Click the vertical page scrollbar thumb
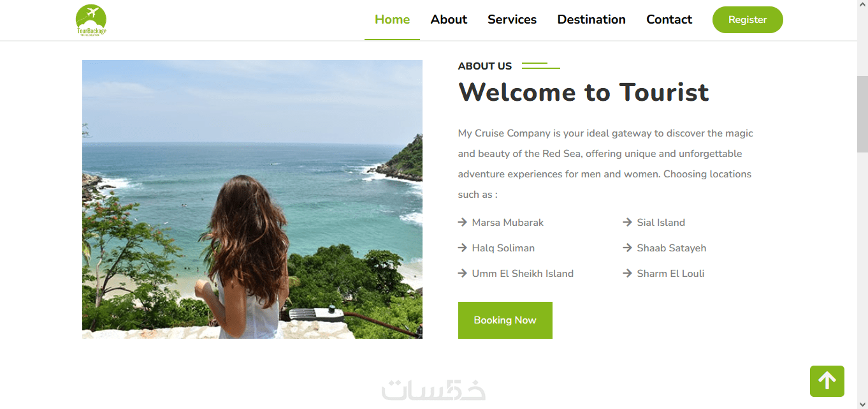868x409 pixels. click(x=862, y=114)
